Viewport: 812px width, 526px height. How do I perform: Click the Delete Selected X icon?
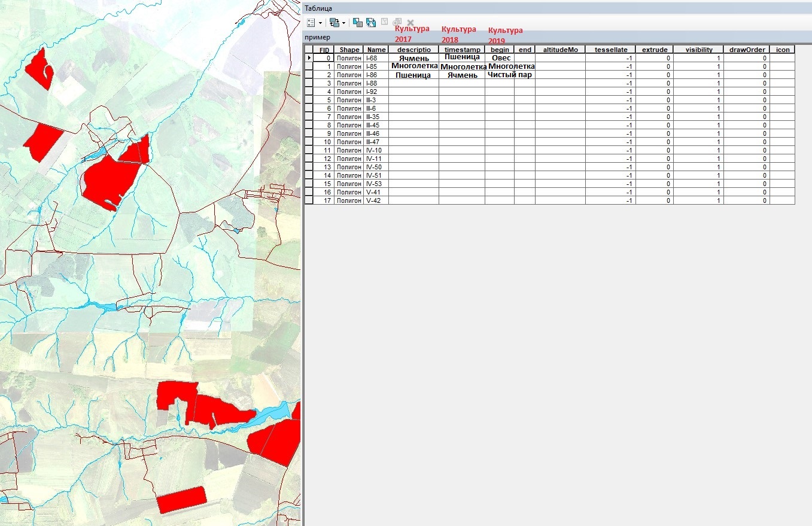tap(410, 23)
